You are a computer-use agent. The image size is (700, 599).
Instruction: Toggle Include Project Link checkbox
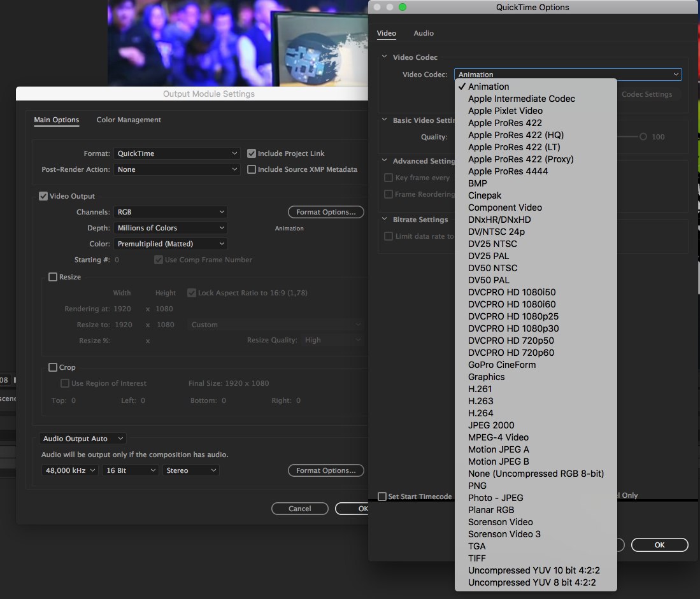pyautogui.click(x=252, y=153)
